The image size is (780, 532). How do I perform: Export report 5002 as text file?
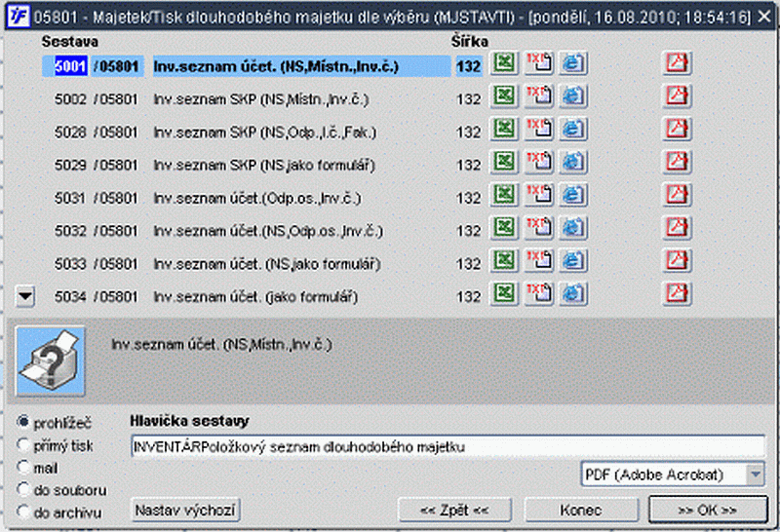click(x=539, y=95)
